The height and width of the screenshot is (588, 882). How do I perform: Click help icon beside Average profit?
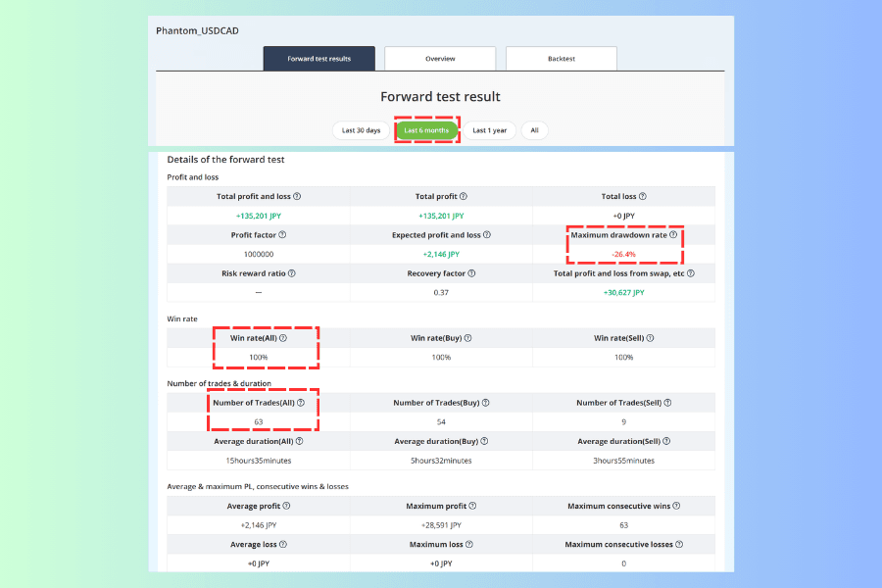tap(286, 506)
